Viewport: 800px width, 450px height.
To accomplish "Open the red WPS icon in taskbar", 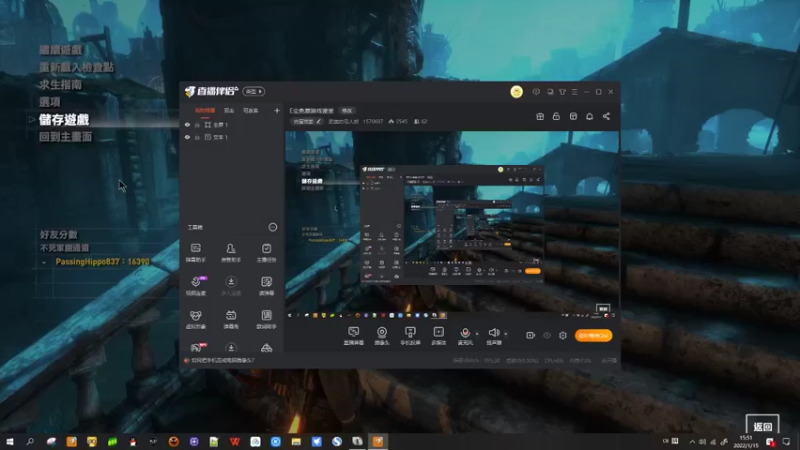I will click(235, 441).
